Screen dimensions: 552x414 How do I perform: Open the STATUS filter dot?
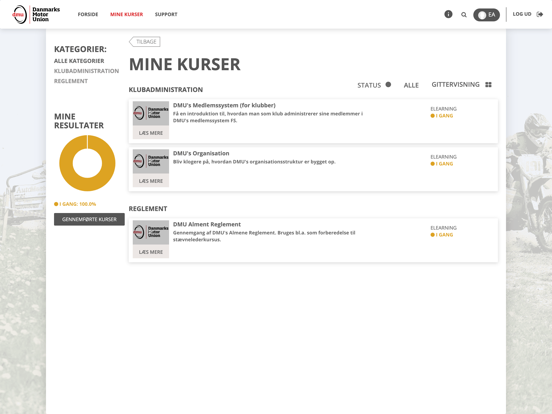[388, 84]
